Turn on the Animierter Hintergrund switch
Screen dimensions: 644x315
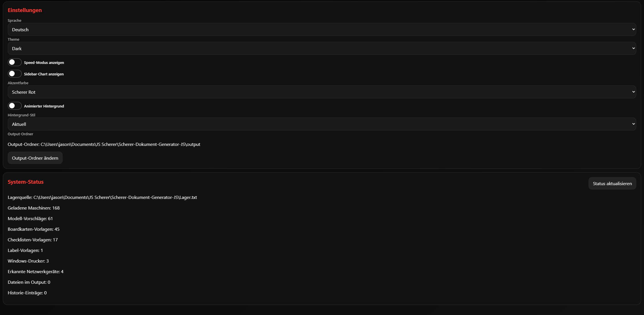(15, 106)
